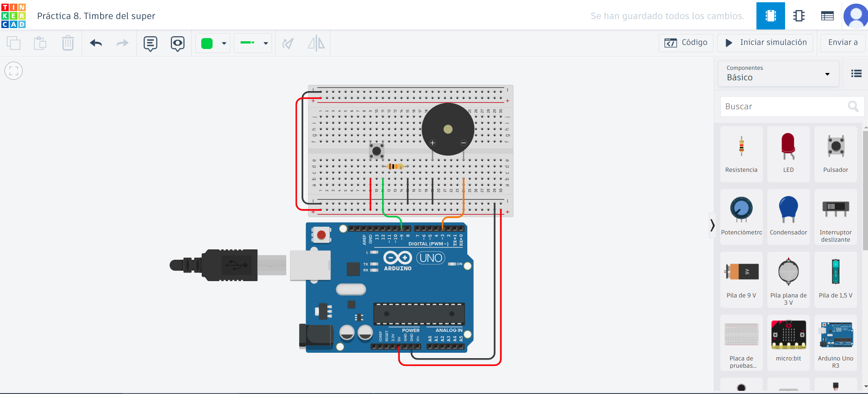Click the undo arrow icon
The height and width of the screenshot is (394, 868).
[x=96, y=43]
